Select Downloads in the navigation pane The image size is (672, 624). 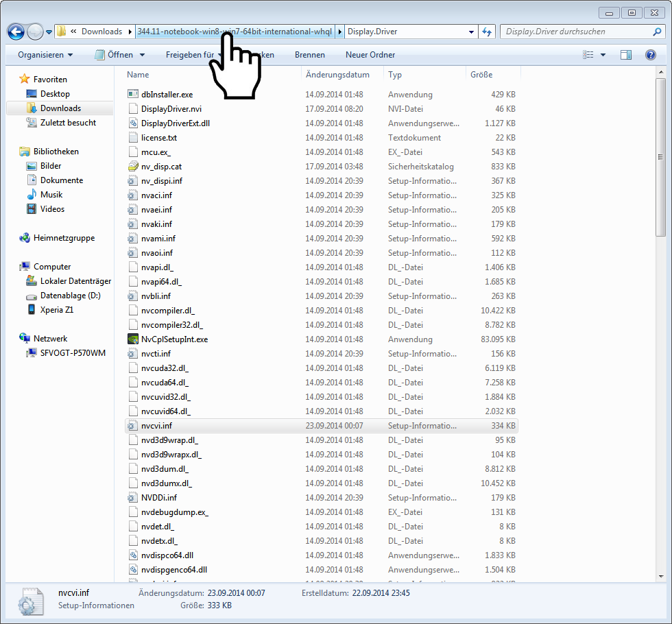(60, 108)
